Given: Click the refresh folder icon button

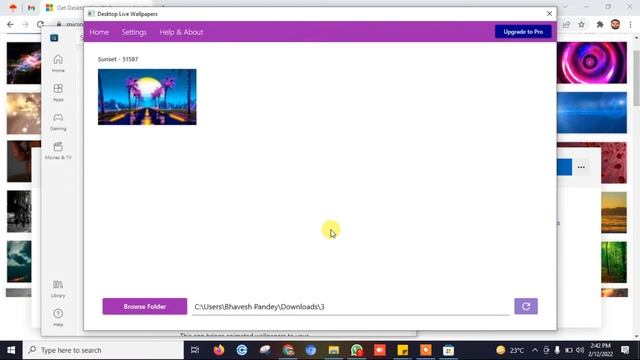Looking at the screenshot, I should [x=526, y=306].
